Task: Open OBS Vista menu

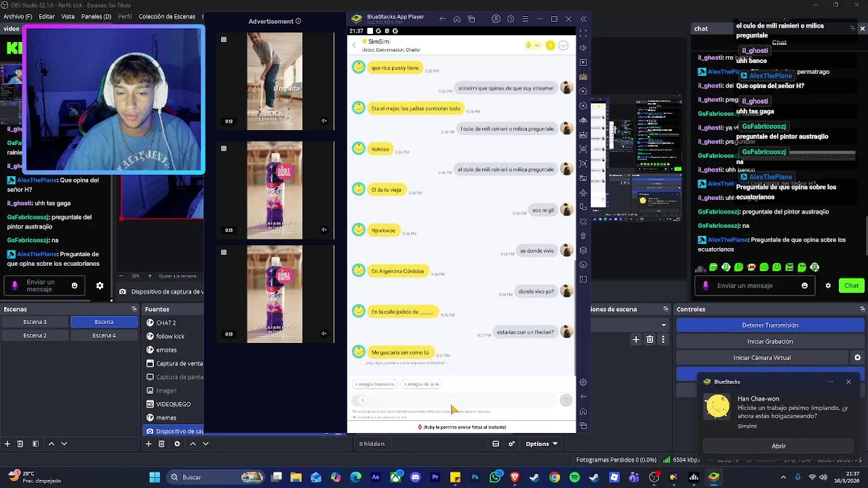Action: pyautogui.click(x=68, y=16)
